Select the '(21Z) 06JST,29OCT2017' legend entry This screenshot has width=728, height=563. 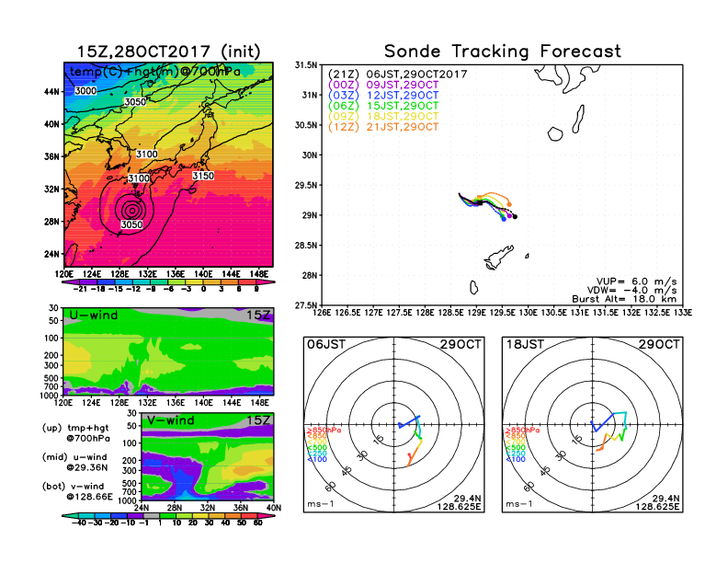tap(397, 75)
